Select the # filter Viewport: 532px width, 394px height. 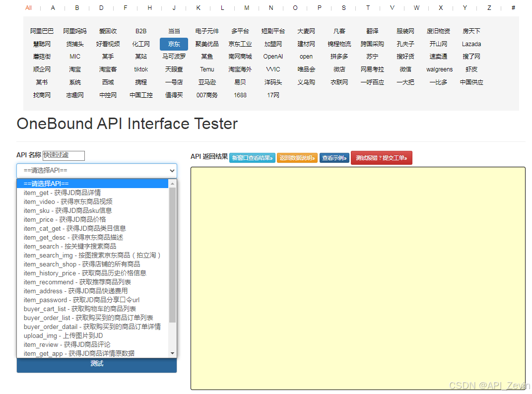pyautogui.click(x=513, y=8)
